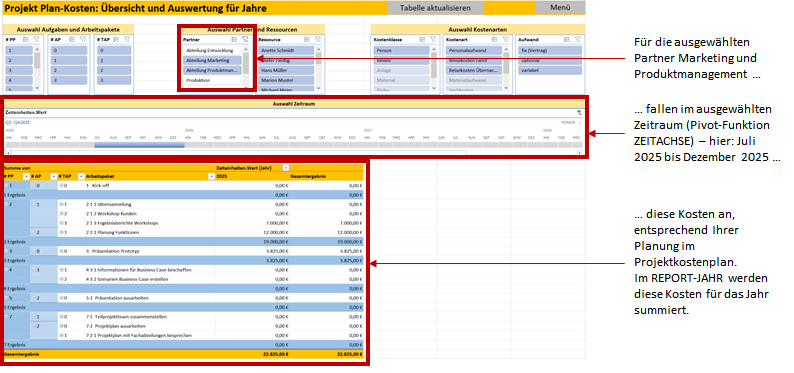Select fix (Vertrag) in Aufwand slicer
The height and width of the screenshot is (373, 794).
coord(550,51)
